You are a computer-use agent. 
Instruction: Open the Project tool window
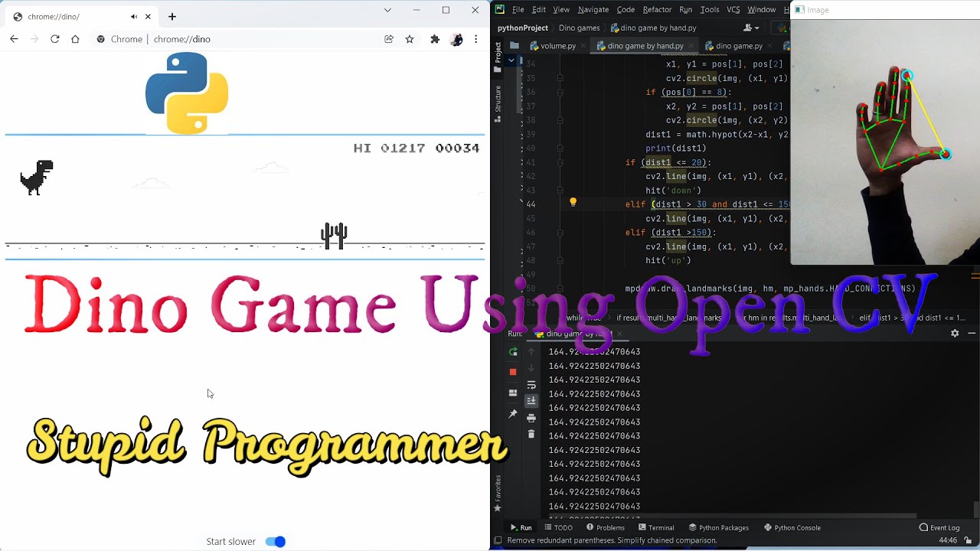click(498, 57)
